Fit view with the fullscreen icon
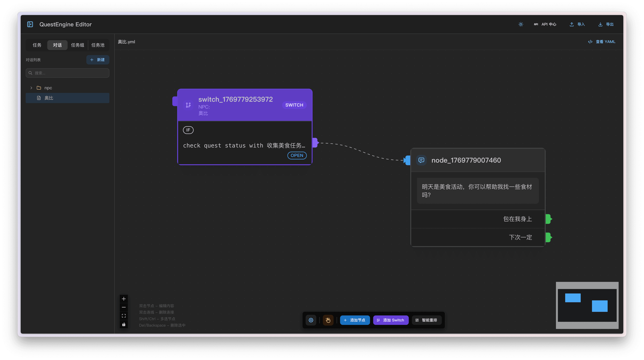The height and width of the screenshot is (360, 644). tap(124, 316)
